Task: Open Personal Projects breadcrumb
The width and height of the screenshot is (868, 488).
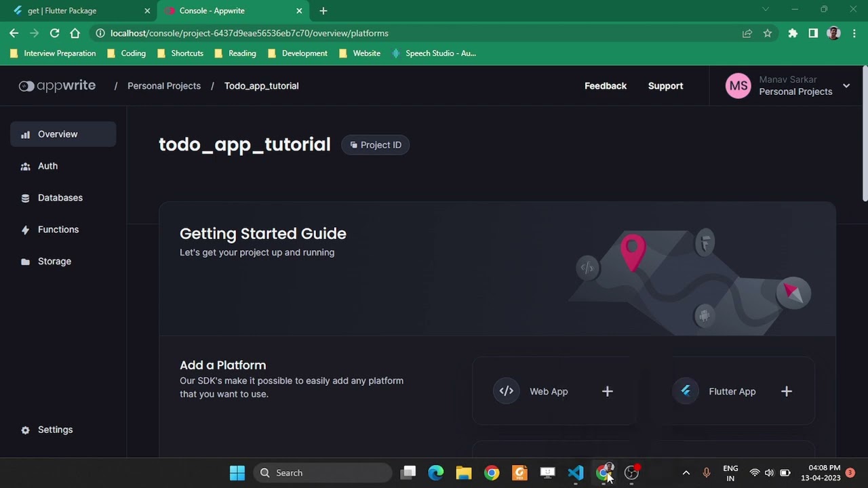Action: click(164, 86)
